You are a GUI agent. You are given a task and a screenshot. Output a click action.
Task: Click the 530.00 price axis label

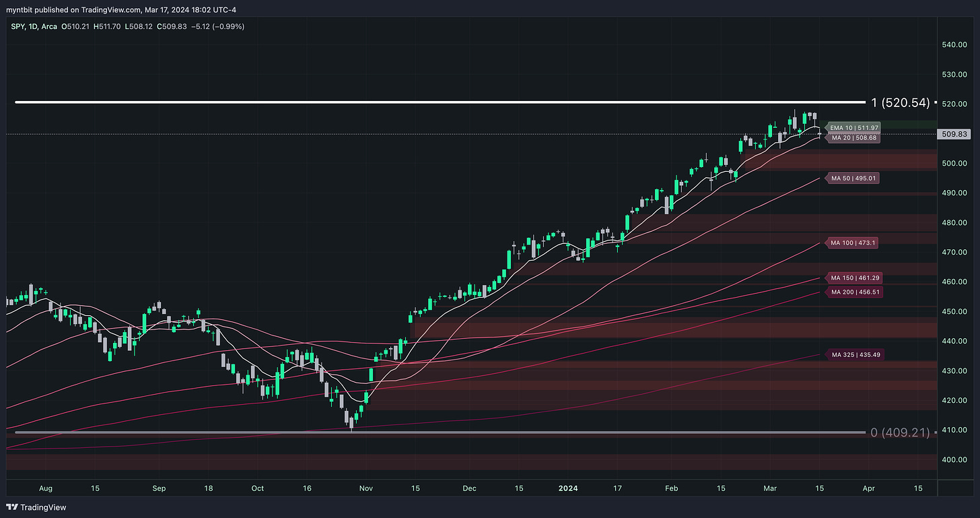point(954,74)
